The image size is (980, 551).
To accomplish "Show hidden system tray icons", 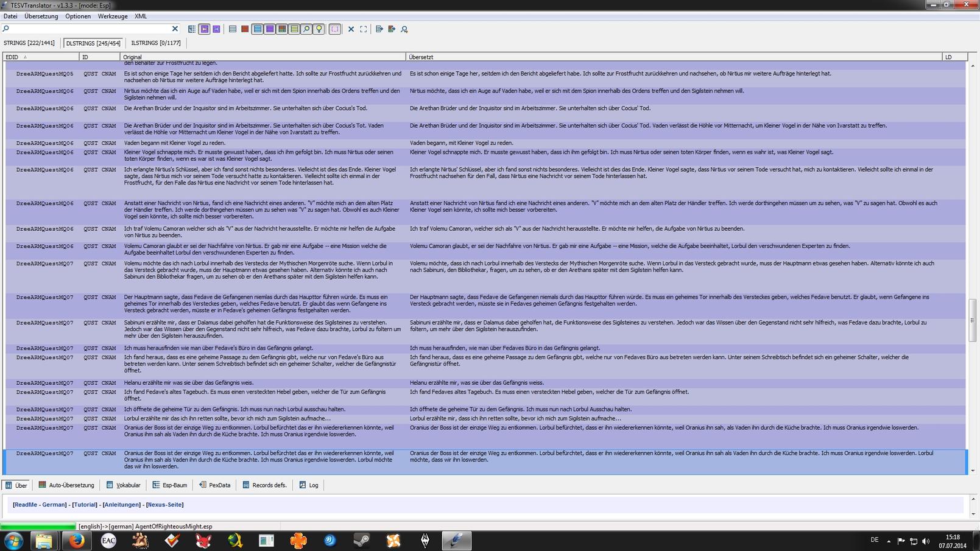I will [x=889, y=541].
